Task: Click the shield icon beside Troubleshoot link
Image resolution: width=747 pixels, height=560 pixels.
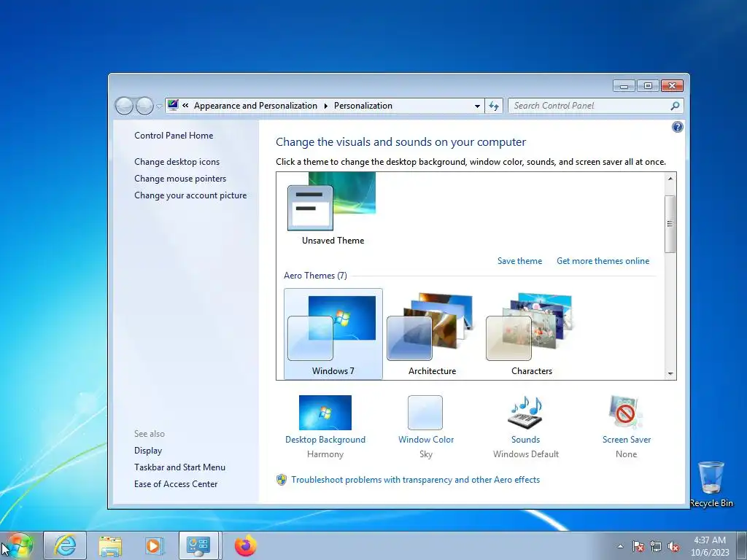Action: (282, 480)
